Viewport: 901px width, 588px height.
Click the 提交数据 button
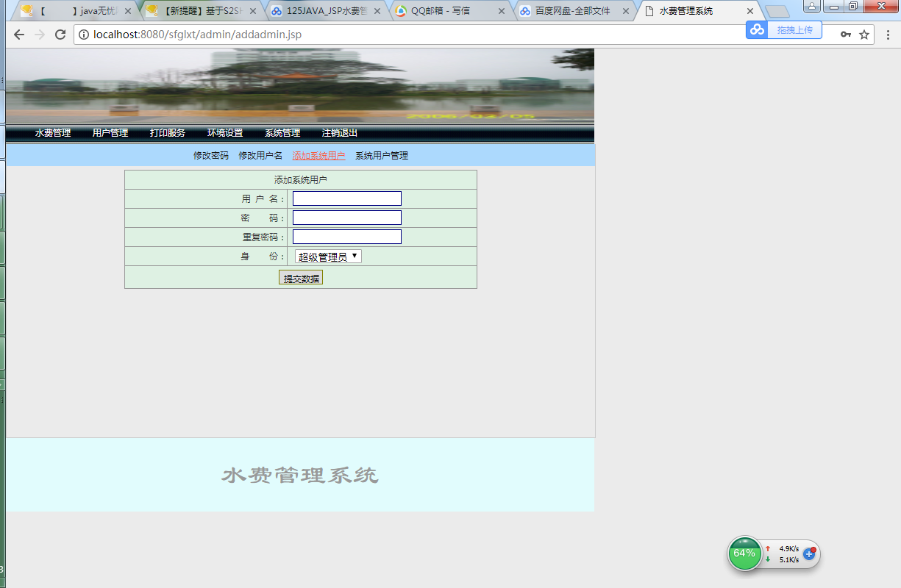(301, 278)
